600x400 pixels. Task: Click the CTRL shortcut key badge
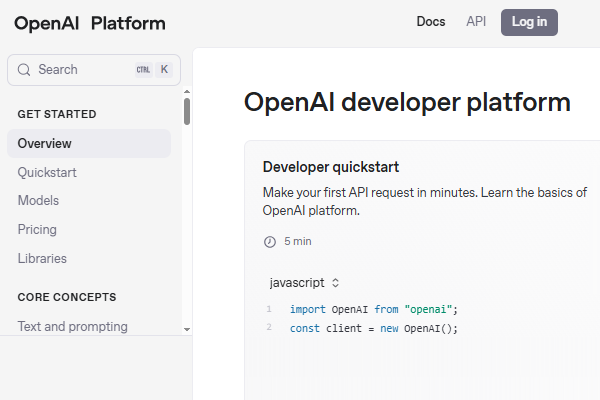[143, 70]
